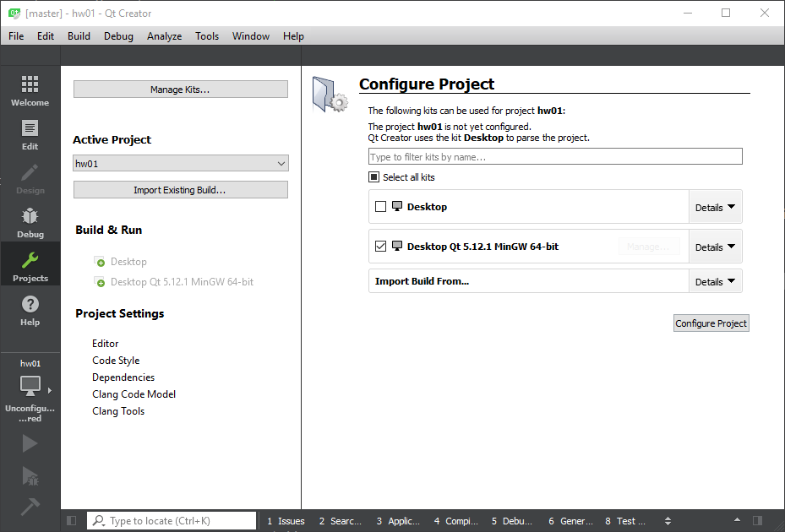Show Search Results output pane
The height and width of the screenshot is (532, 785).
[340, 521]
